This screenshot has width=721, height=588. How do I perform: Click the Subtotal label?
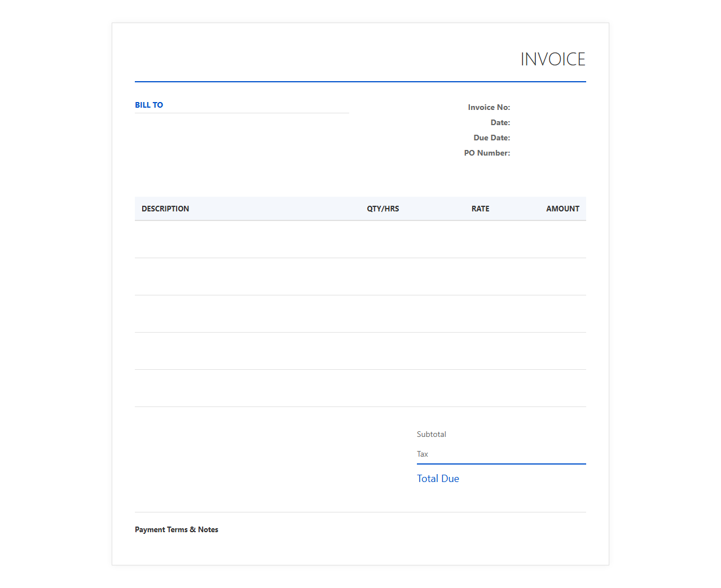click(432, 434)
